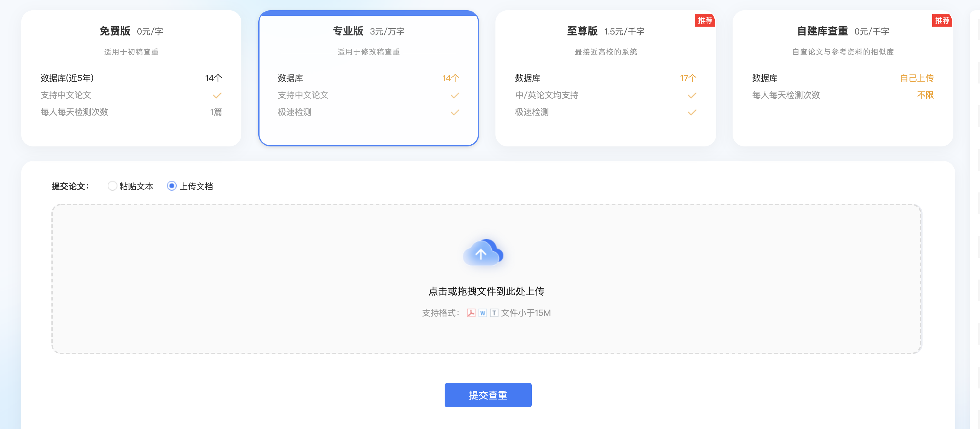The height and width of the screenshot is (429, 980).
Task: Click the cloud upload icon
Action: click(x=483, y=252)
